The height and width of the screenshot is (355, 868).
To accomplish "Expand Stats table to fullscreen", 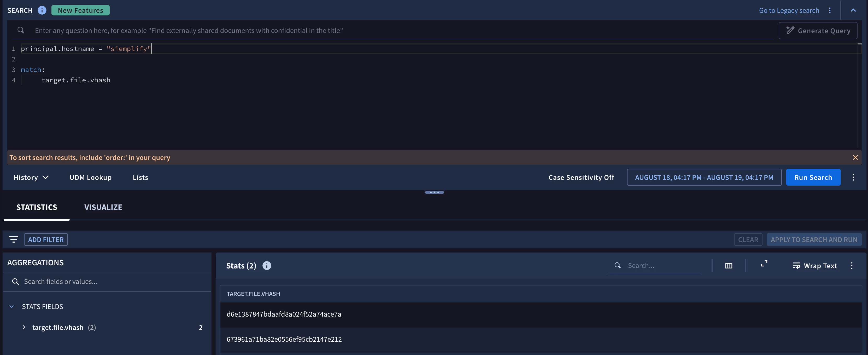I will point(764,264).
